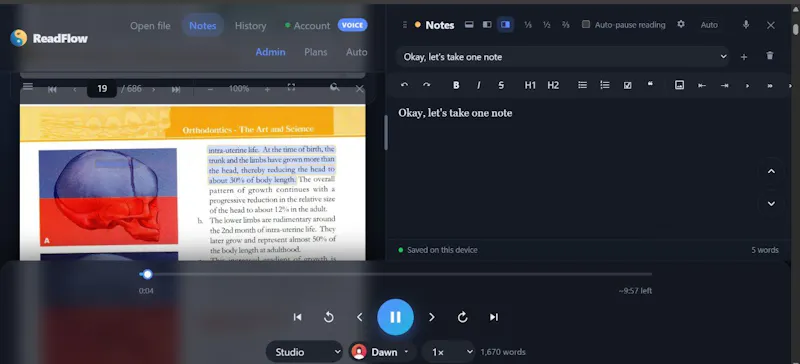Enter fullscreen PDF view

pos(291,87)
